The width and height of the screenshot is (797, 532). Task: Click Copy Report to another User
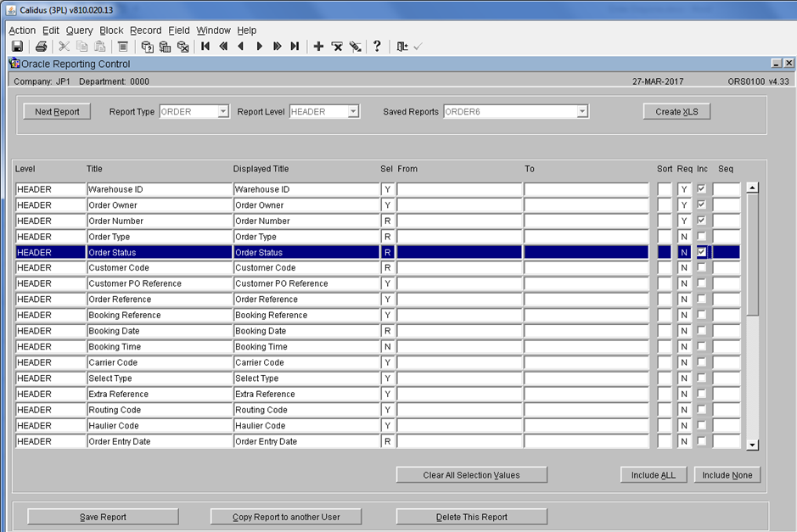point(286,517)
